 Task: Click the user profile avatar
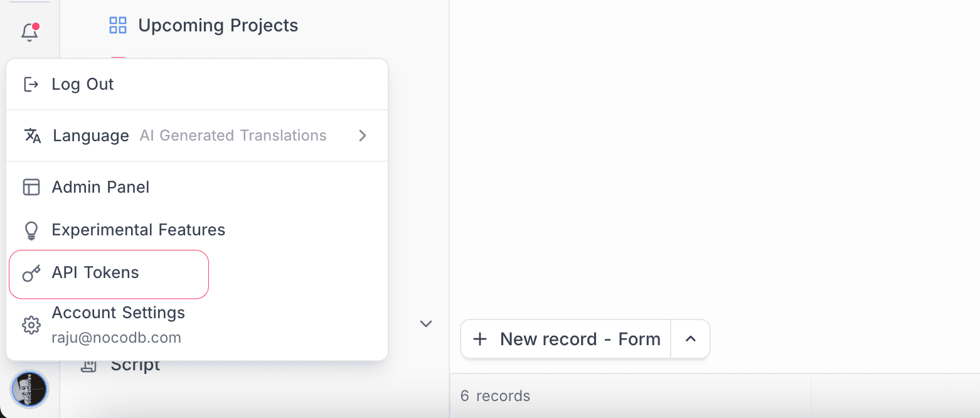(29, 390)
